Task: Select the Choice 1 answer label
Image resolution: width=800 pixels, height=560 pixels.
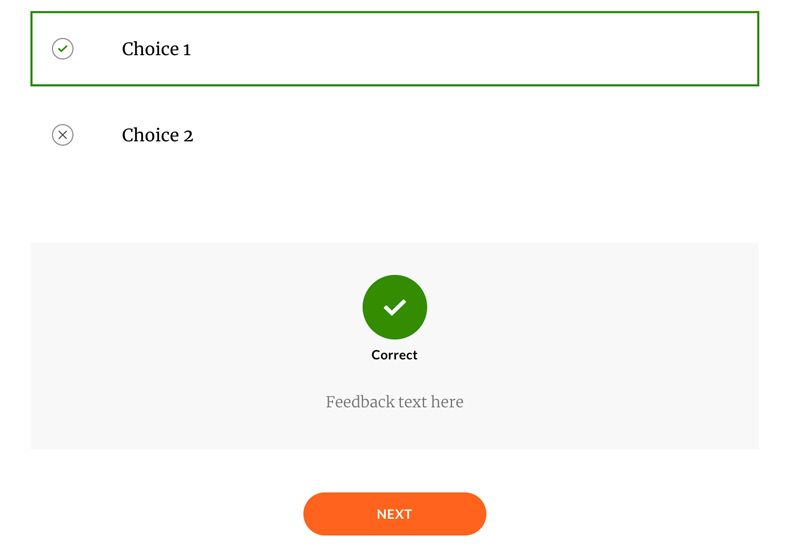Action: coord(156,49)
